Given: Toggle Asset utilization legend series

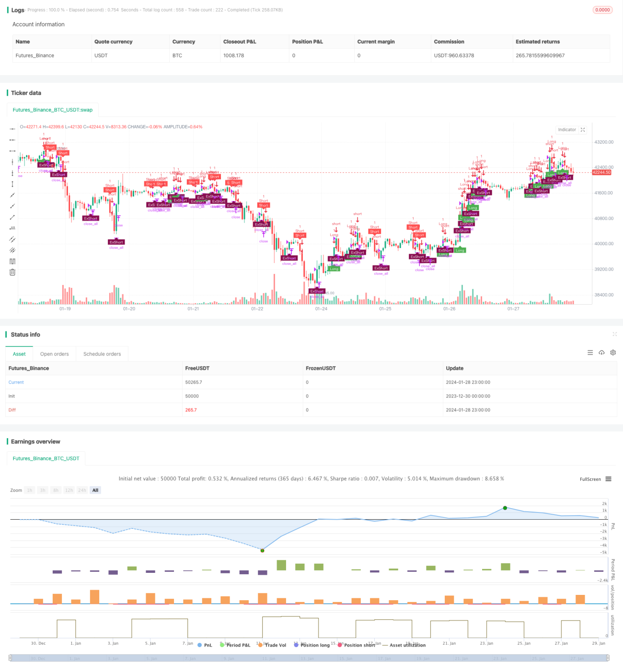Looking at the screenshot, I should [x=404, y=645].
